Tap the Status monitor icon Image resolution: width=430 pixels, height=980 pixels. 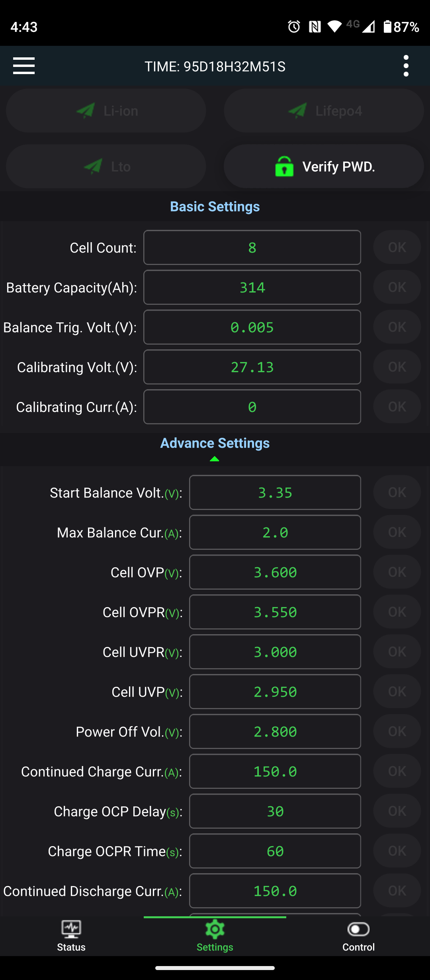(71, 929)
